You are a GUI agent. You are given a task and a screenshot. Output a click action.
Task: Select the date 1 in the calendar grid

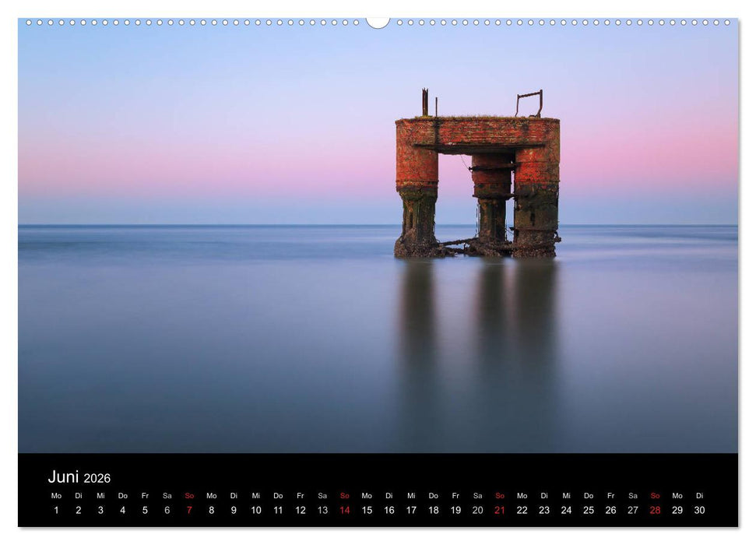(55, 509)
